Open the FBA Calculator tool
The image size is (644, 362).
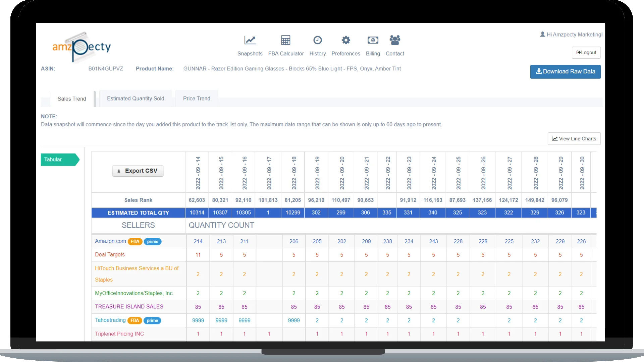pyautogui.click(x=285, y=45)
